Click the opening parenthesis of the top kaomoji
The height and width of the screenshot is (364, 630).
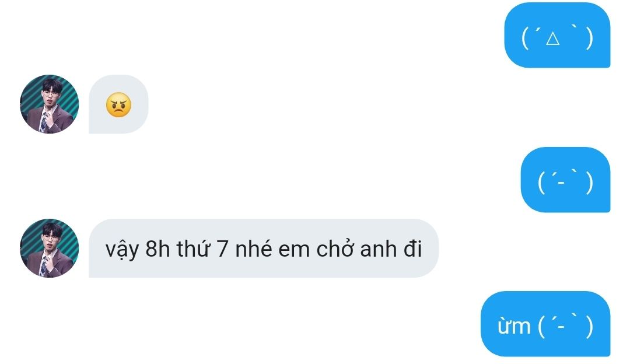click(525, 38)
